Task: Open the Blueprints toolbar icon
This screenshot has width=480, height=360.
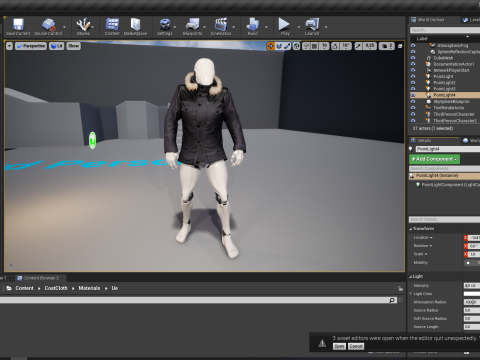Action: (192, 25)
